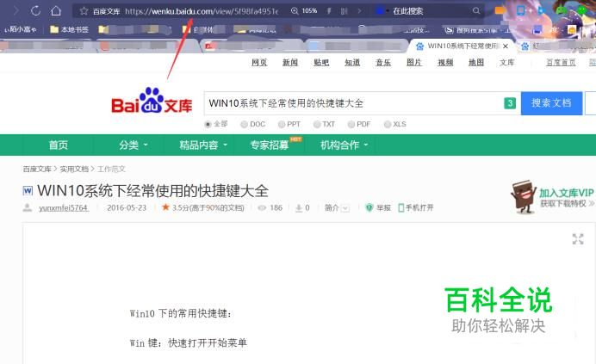596x364 pixels.
Task: Open the 图片 link
Action: (414, 62)
